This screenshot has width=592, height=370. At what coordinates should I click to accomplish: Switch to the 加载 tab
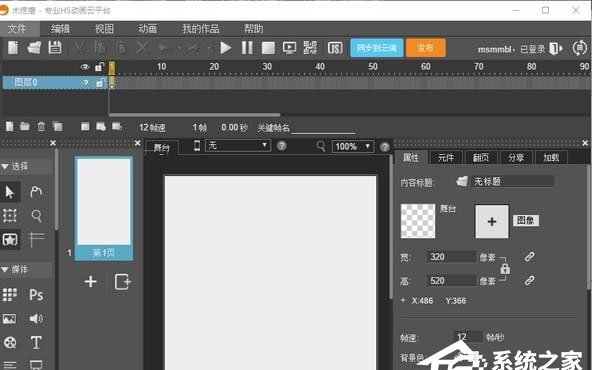pos(551,157)
